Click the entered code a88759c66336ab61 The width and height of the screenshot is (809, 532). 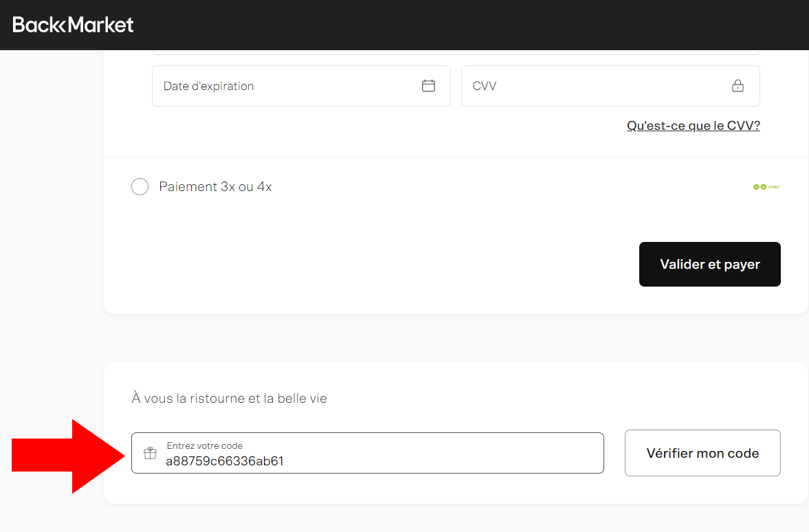(225, 461)
